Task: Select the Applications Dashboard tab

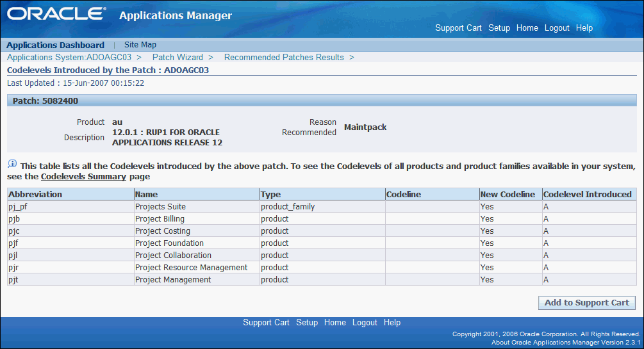Action: (x=56, y=45)
